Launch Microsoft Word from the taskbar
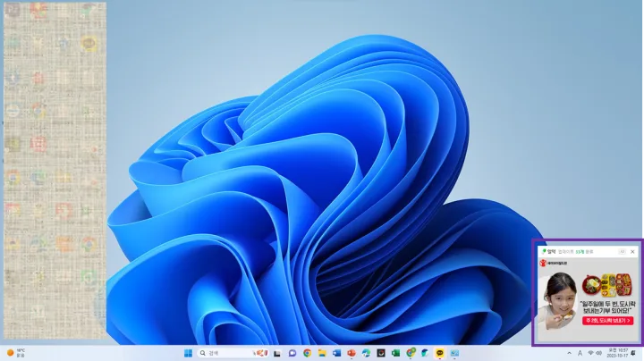The height and width of the screenshot is (361, 644). pyautogui.click(x=337, y=353)
